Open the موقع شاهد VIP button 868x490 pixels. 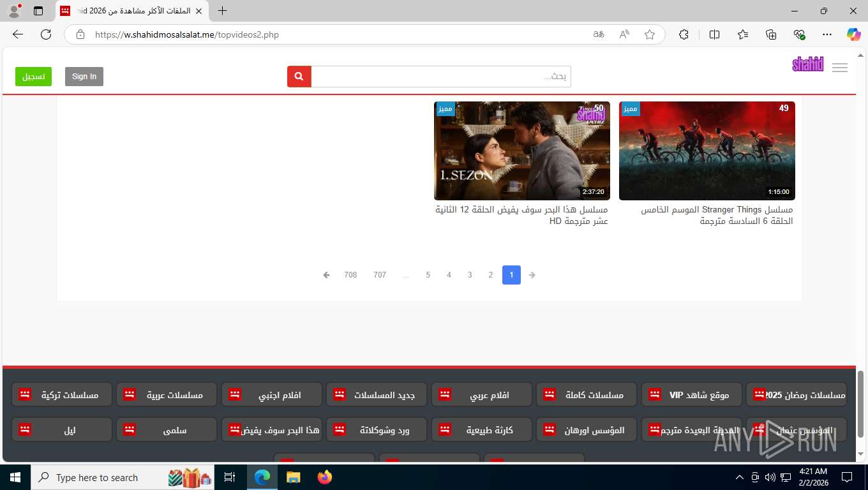click(x=692, y=394)
